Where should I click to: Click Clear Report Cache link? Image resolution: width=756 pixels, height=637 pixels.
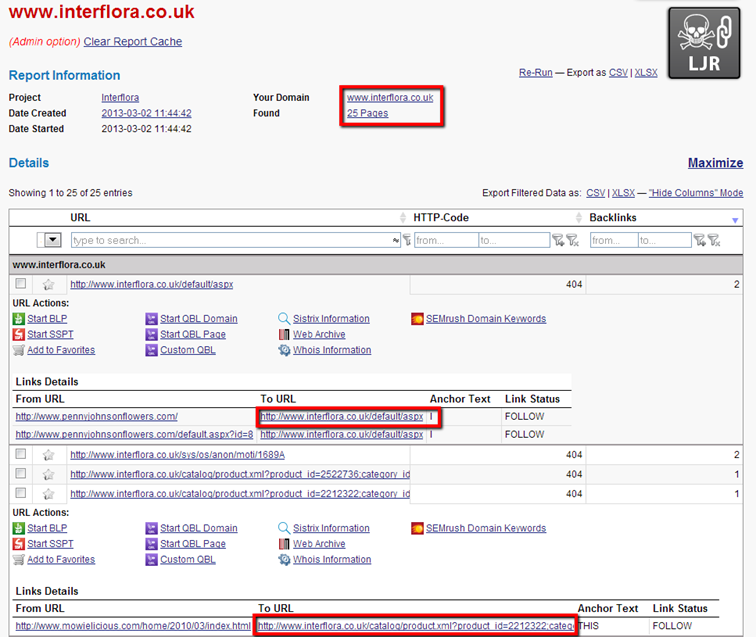pos(133,41)
